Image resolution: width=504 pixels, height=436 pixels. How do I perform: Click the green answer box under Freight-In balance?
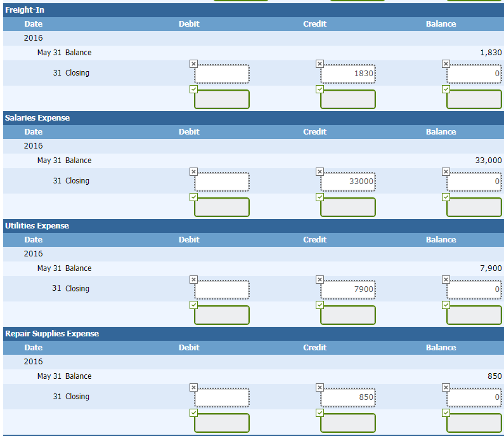pyautogui.click(x=474, y=99)
